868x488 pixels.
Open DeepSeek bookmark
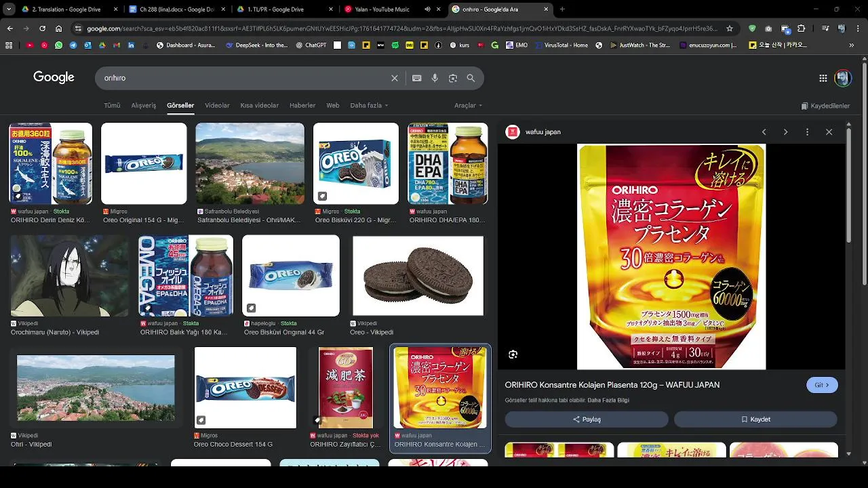(x=256, y=45)
